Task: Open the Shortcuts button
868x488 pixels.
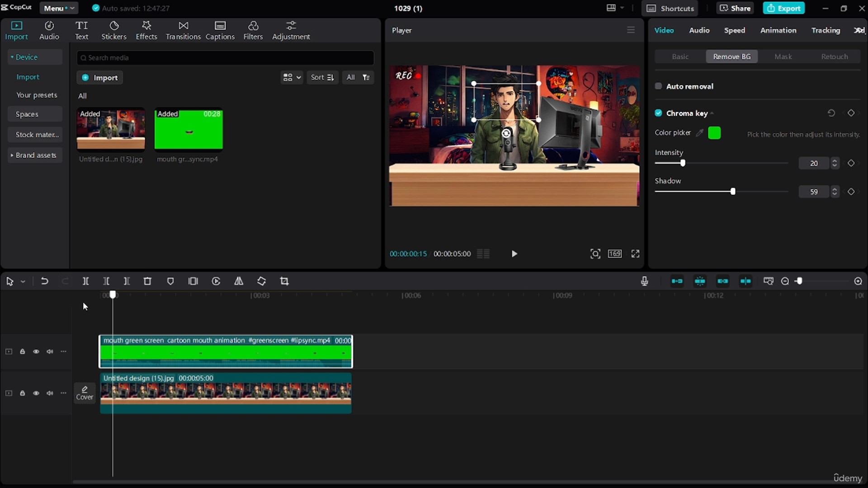Action: click(670, 8)
